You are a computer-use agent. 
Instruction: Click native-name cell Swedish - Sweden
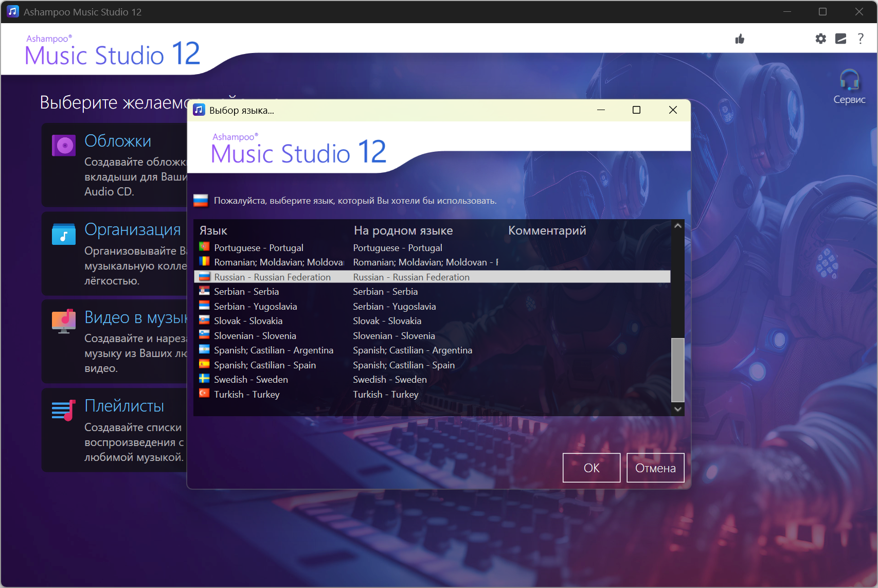pyautogui.click(x=390, y=379)
